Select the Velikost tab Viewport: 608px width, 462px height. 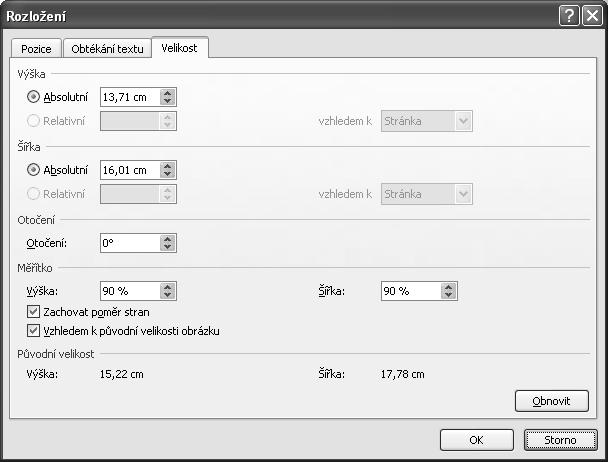[x=180, y=48]
